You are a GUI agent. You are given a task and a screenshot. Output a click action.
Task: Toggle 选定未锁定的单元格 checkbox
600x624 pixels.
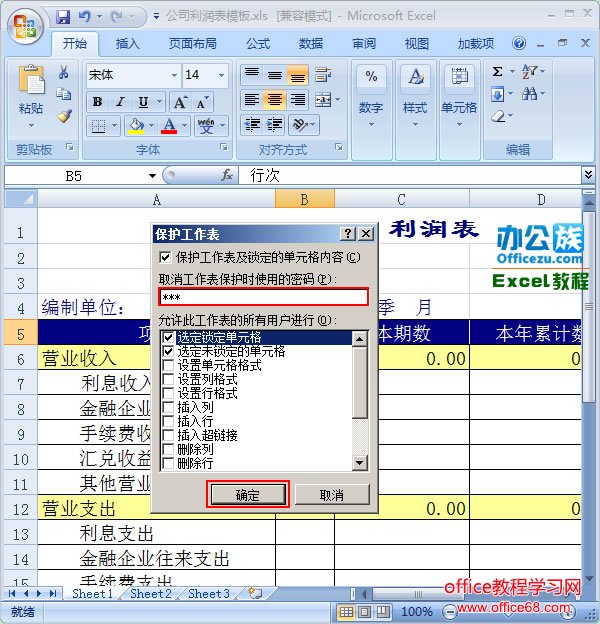[x=168, y=351]
